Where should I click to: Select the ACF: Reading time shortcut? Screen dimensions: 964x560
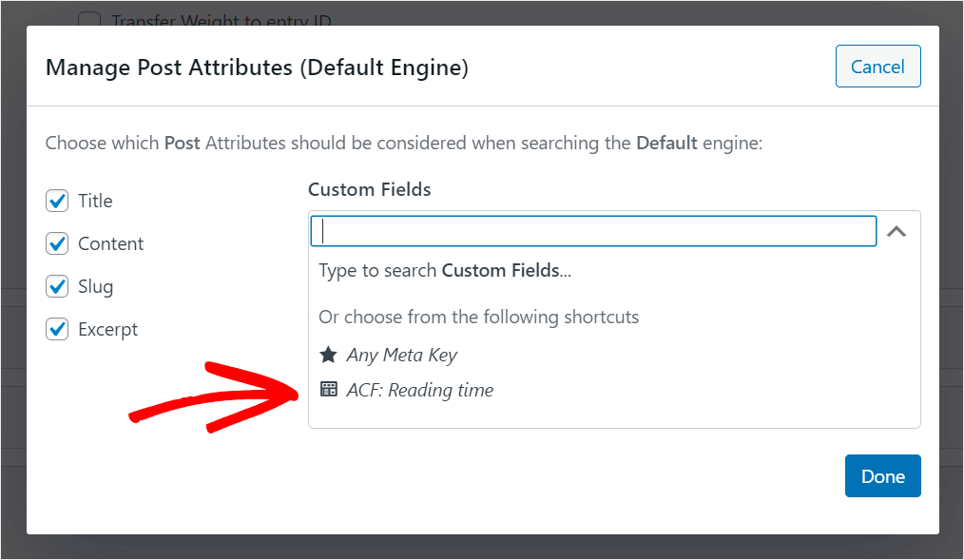pos(419,390)
